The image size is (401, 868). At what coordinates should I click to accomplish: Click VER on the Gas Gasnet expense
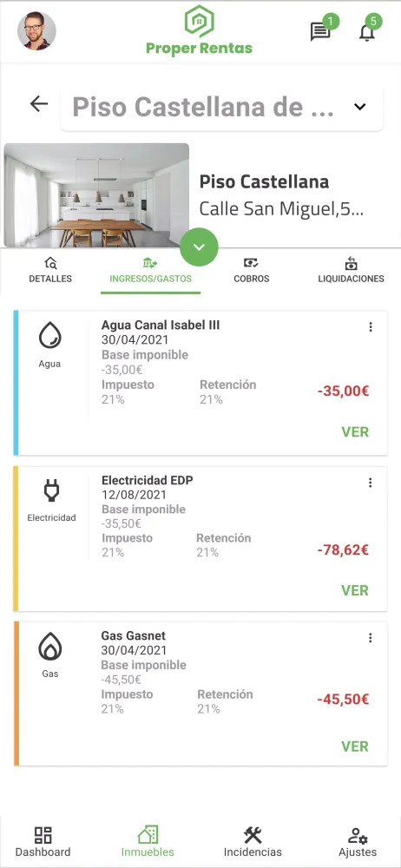[355, 746]
